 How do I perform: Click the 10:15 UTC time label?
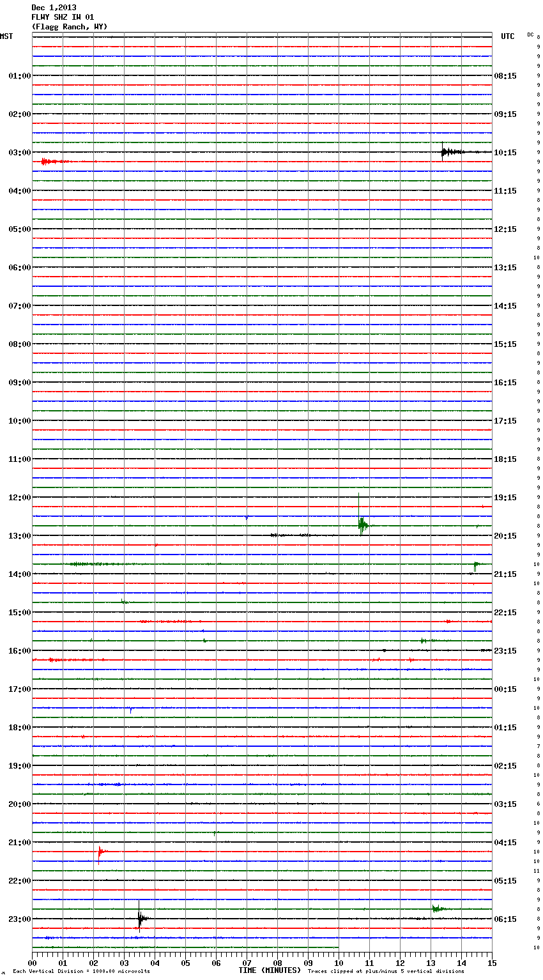tap(505, 153)
